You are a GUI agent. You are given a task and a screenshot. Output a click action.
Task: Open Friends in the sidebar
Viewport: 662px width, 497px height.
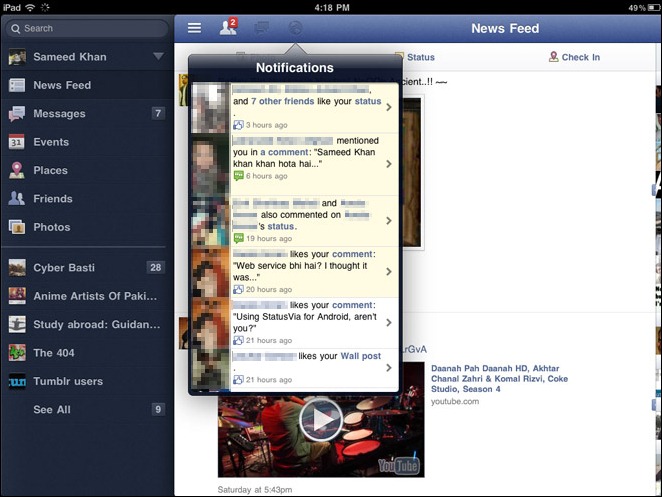(87, 198)
